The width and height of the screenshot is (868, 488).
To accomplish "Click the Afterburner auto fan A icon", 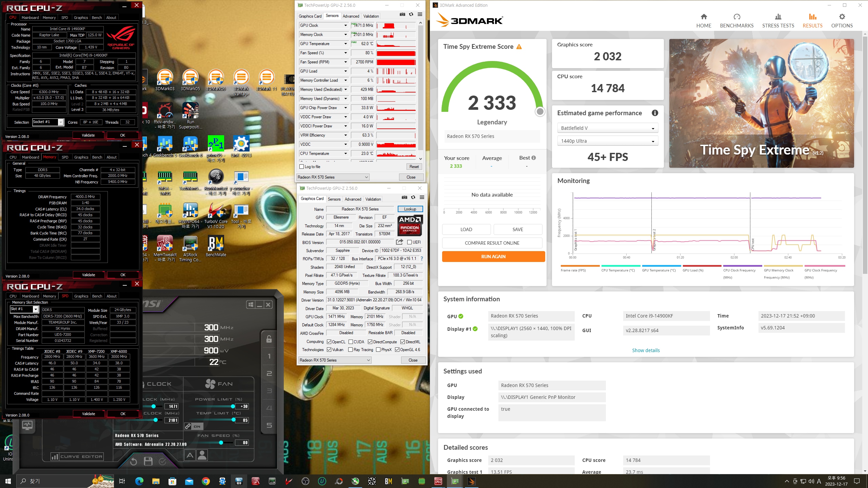I will (x=190, y=455).
